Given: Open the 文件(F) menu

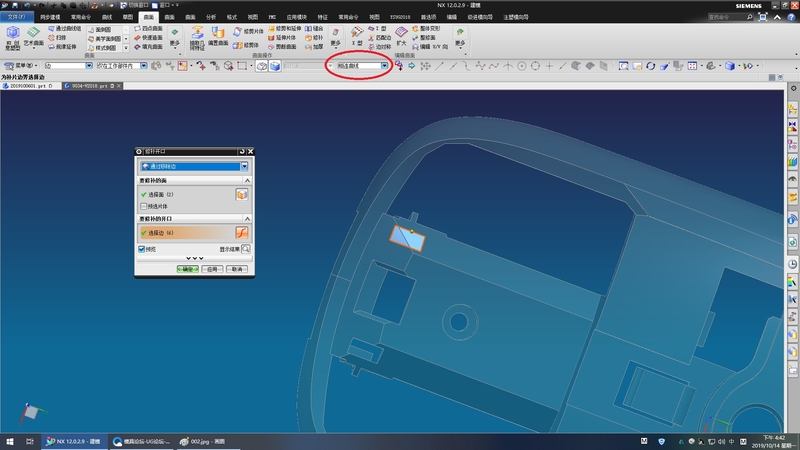Looking at the screenshot, I should click(17, 18).
